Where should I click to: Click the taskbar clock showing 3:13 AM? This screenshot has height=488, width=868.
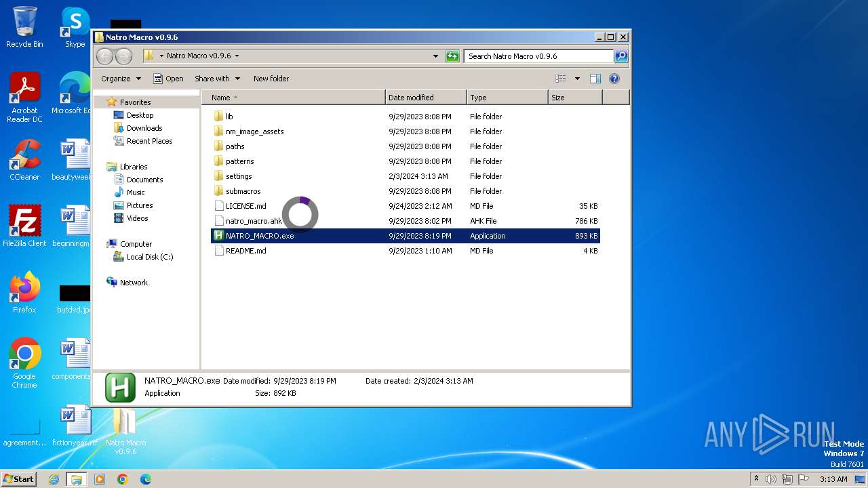pyautogui.click(x=833, y=479)
